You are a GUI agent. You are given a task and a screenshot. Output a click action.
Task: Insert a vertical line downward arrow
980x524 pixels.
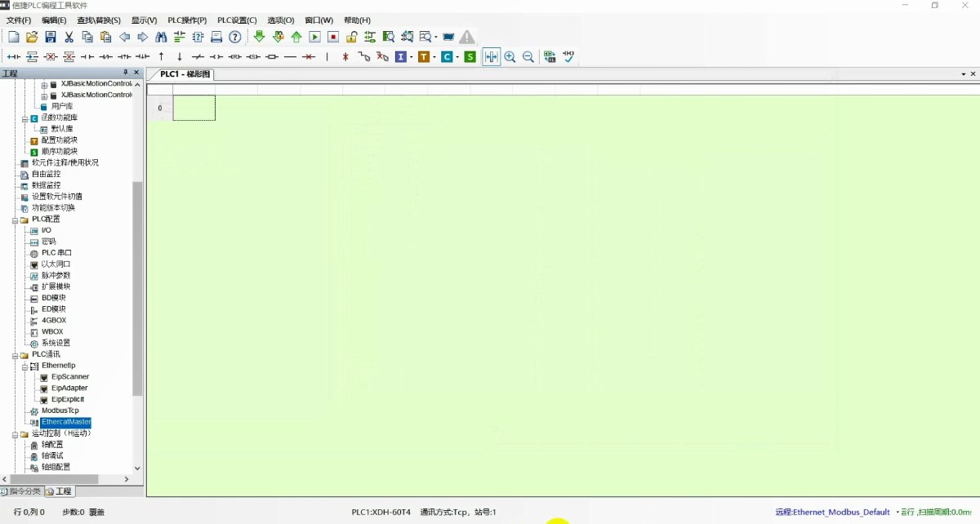(x=180, y=56)
